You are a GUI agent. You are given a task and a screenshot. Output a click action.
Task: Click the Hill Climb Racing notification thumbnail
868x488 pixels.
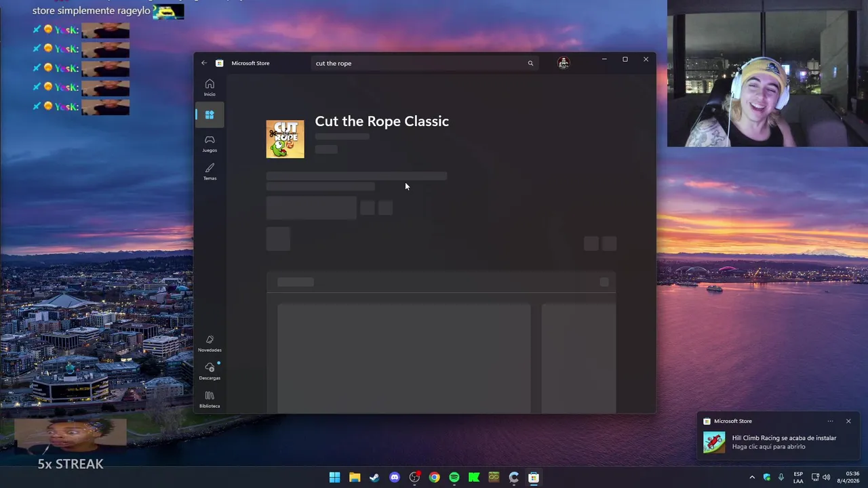[x=714, y=442]
